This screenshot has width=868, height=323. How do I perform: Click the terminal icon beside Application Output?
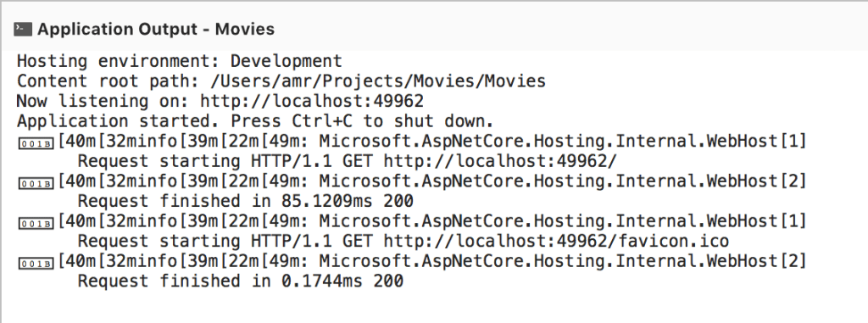click(23, 29)
